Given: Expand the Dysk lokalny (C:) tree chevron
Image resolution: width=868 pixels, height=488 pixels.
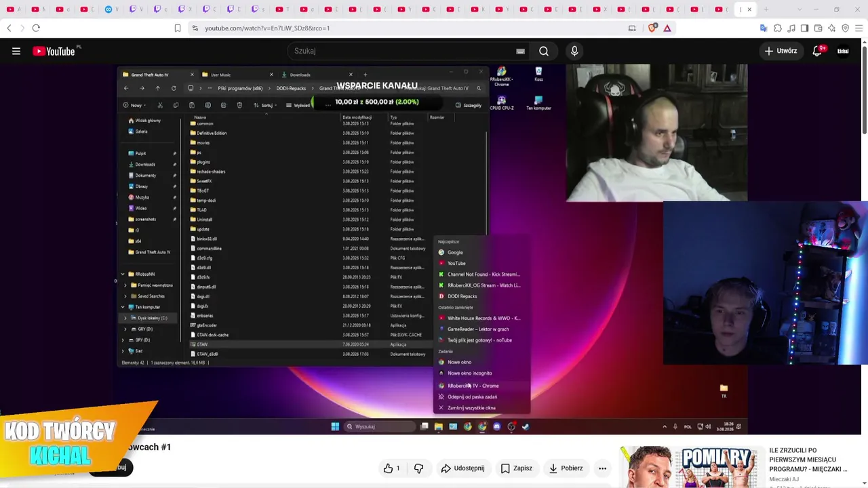Looking at the screenshot, I should click(125, 318).
